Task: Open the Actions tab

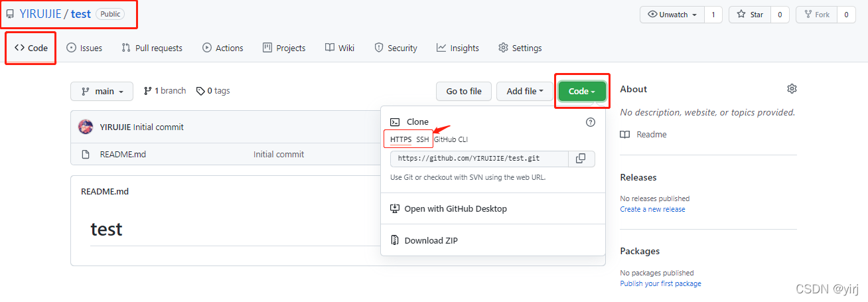Action: 223,48
